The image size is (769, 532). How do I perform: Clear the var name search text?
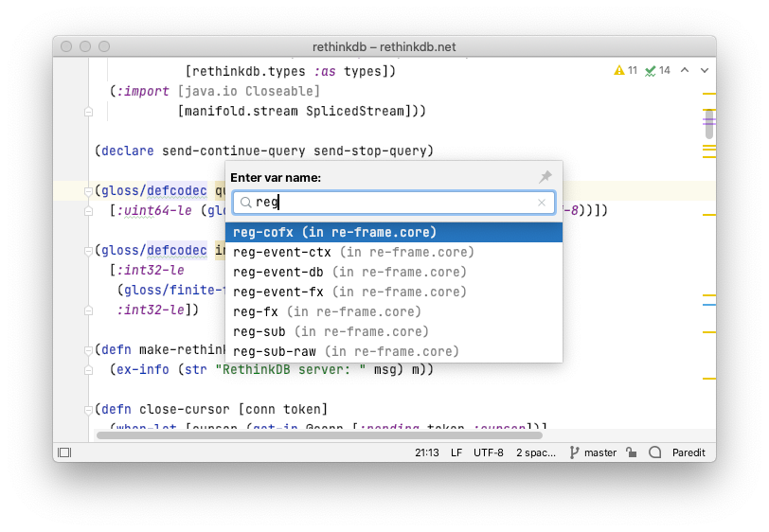click(542, 203)
